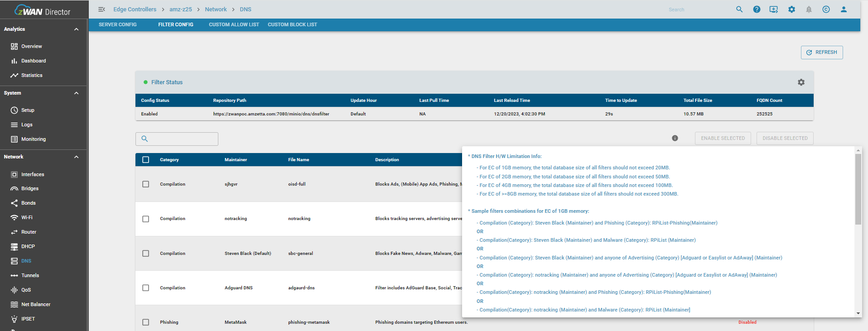Open the amz-z25 breadcrumb link
The width and height of the screenshot is (868, 331).
(181, 9)
